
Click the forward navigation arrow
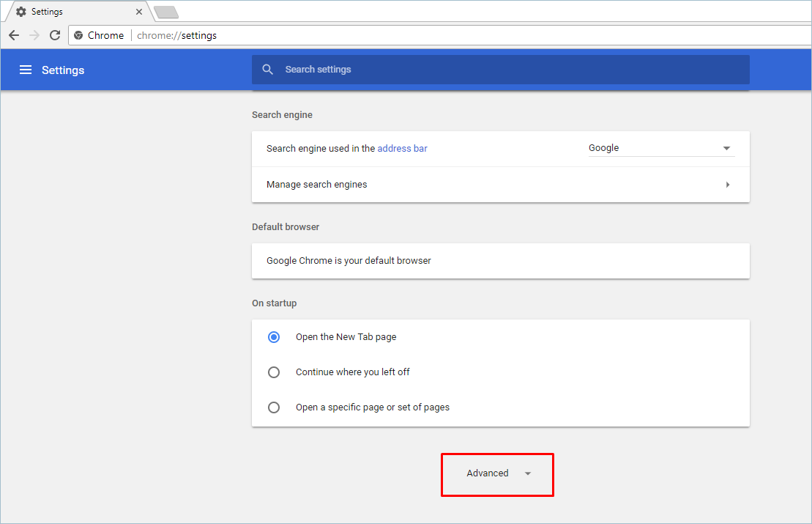pos(34,35)
